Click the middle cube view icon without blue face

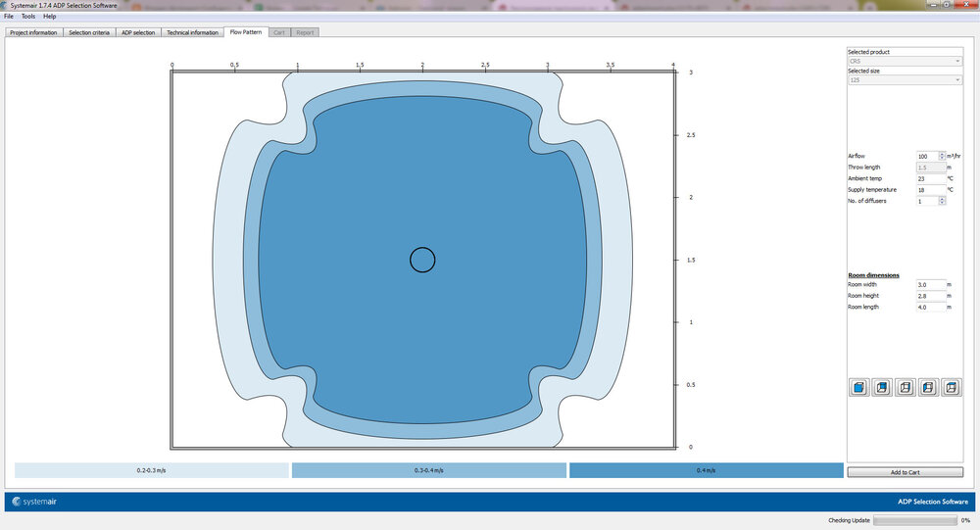pyautogui.click(x=905, y=388)
